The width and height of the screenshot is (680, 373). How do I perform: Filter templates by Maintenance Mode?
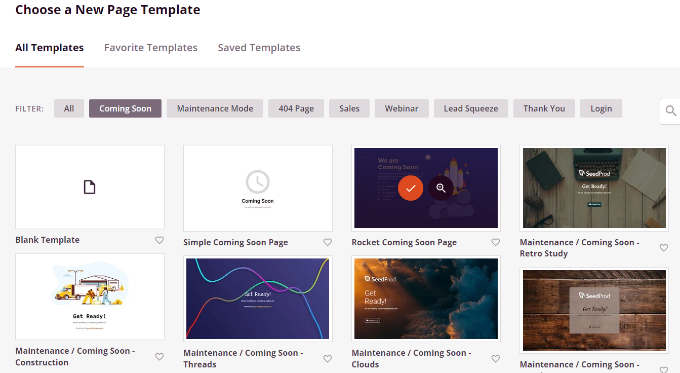(215, 108)
